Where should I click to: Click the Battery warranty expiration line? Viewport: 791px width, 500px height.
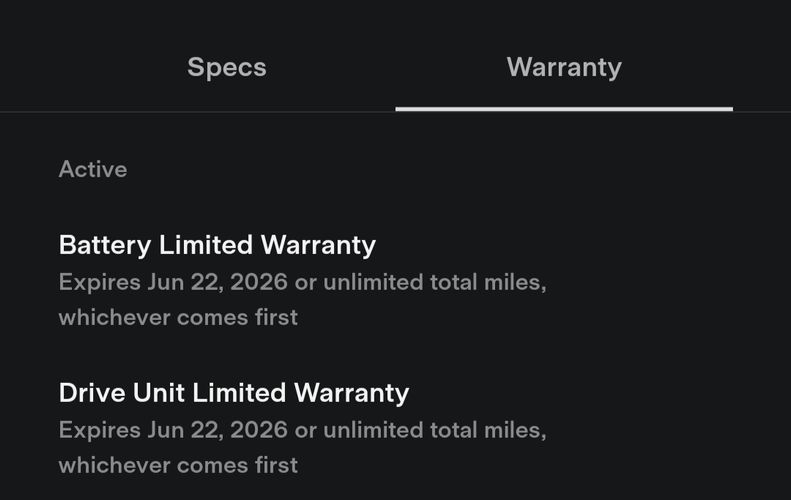303,282
